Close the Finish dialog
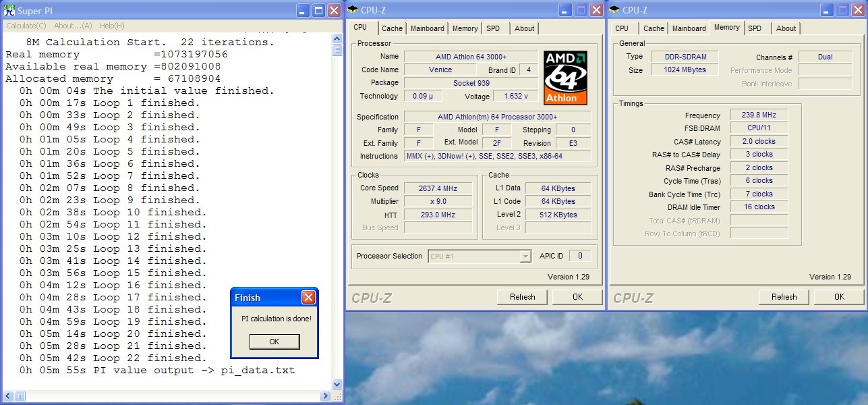868x405 pixels. (x=308, y=298)
